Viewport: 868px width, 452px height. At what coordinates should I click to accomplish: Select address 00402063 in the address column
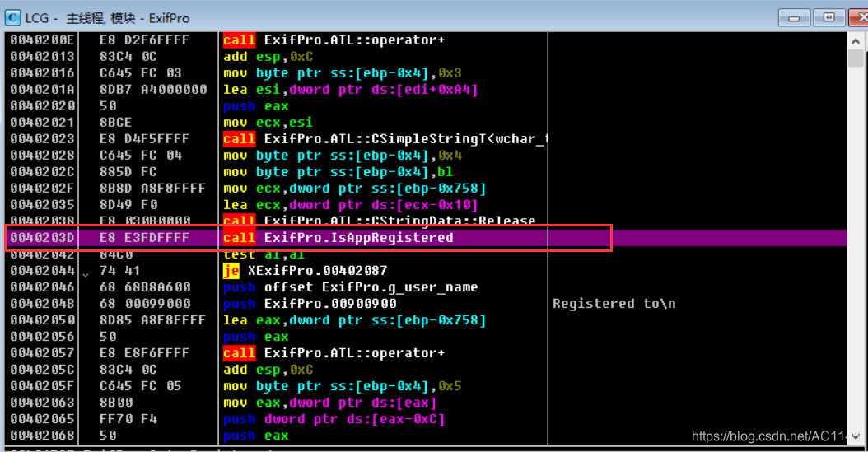tap(42, 403)
